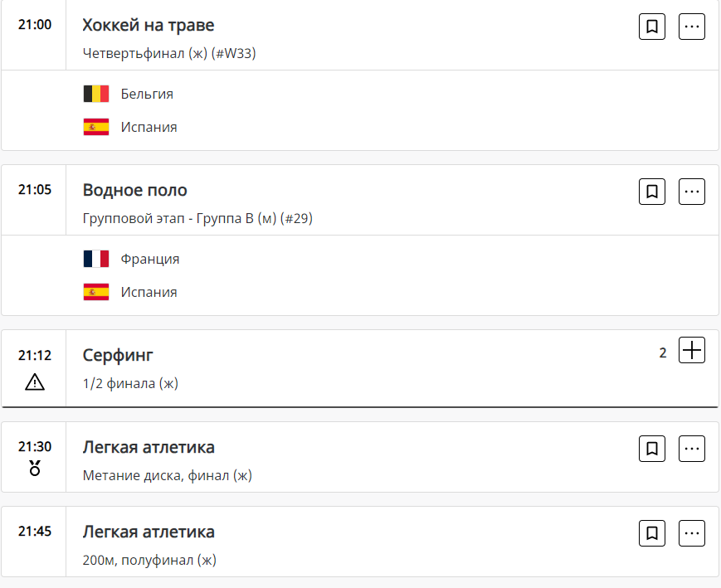This screenshot has width=721, height=588.
Task: Bookmark the Метание диска final
Action: point(652,449)
